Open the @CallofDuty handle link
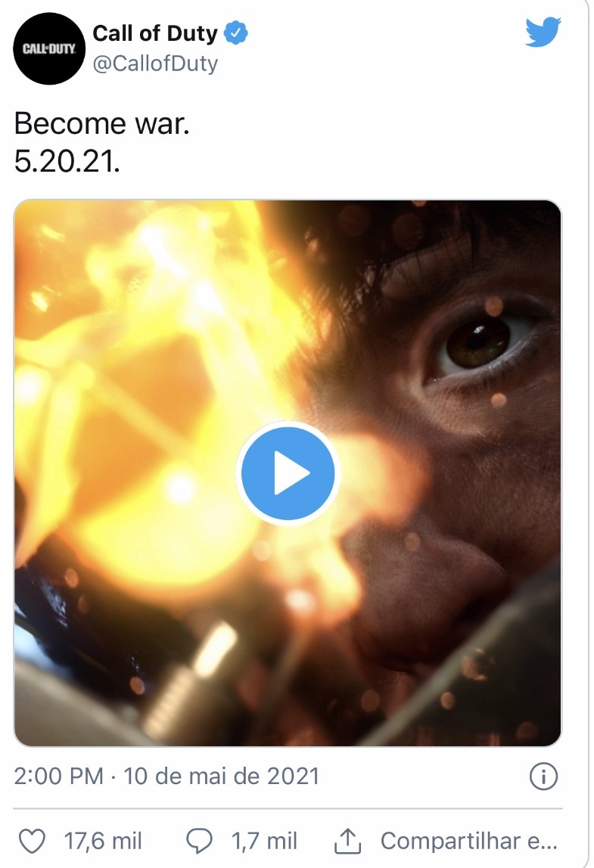Screen dimensions: 594x868 (155, 64)
